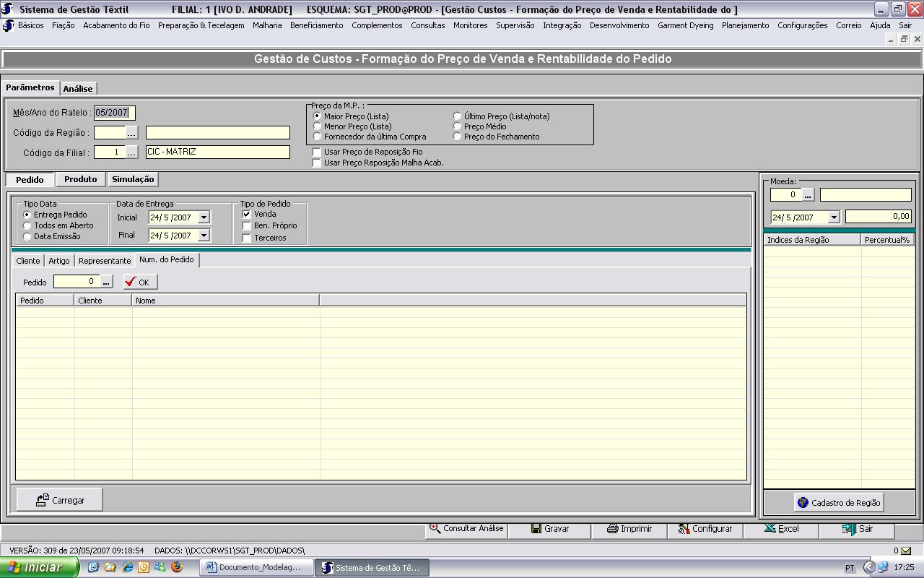Click the Carregar button icon

click(43, 500)
